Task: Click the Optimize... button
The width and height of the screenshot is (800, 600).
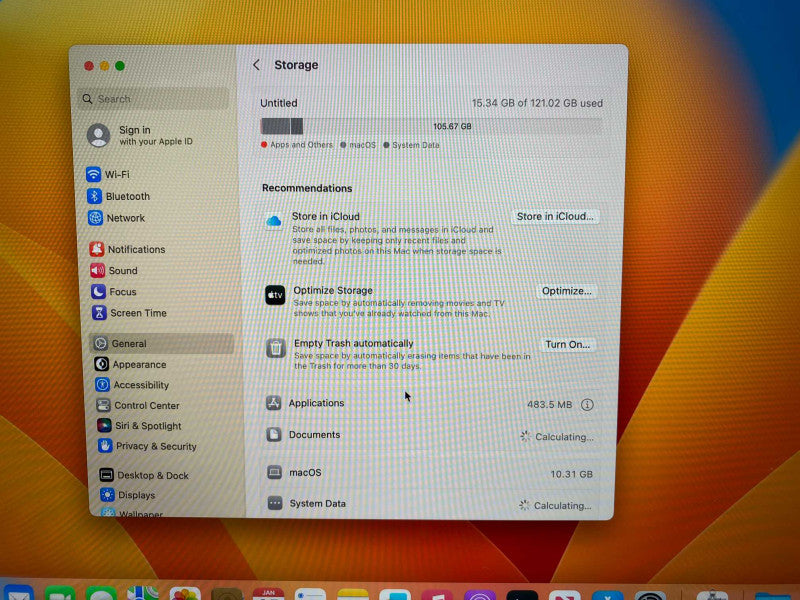Action: (566, 291)
